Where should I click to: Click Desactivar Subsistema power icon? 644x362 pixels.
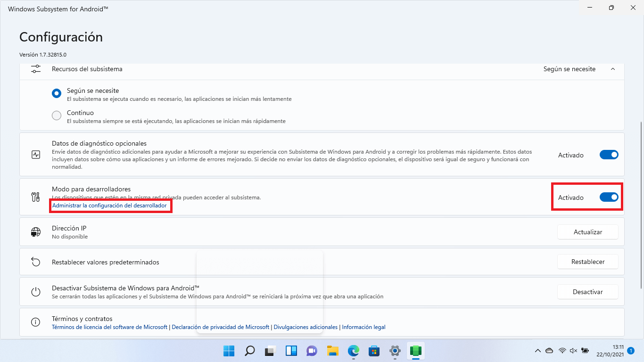pyautogui.click(x=36, y=292)
